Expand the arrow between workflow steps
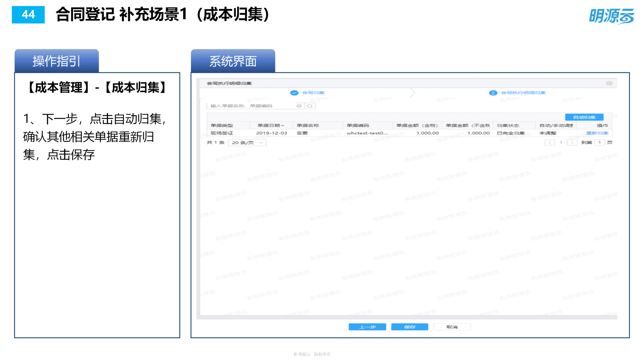The image size is (644, 361). coord(412,93)
